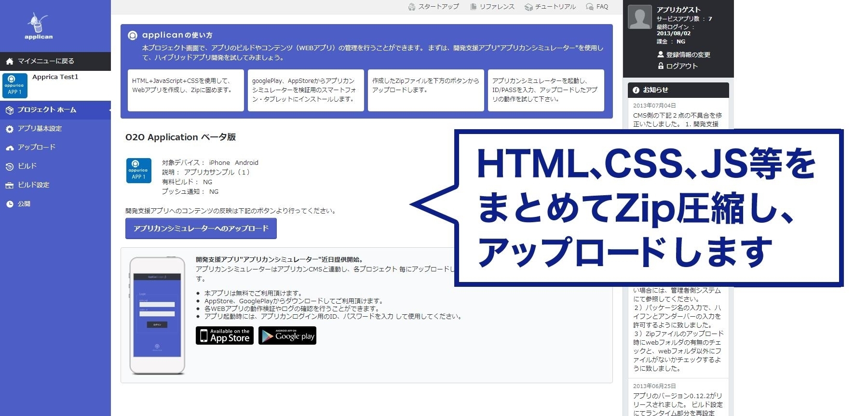Click アプリカンシミュレーターへのアップロード button
The height and width of the screenshot is (416, 868).
[201, 228]
